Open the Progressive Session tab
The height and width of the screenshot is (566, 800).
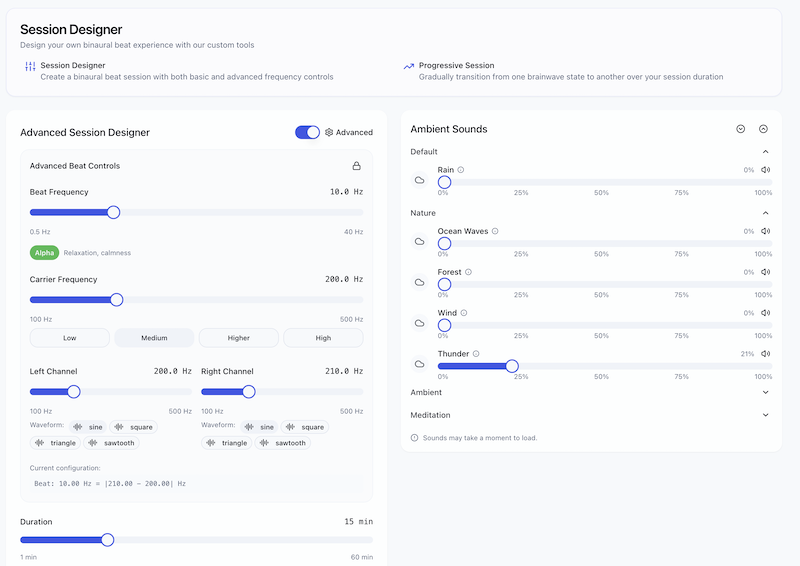pyautogui.click(x=456, y=66)
